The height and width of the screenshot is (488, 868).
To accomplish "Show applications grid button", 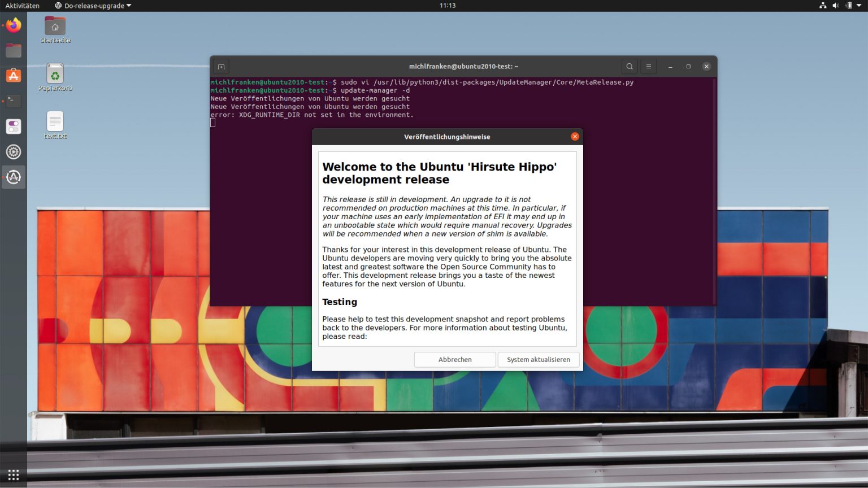I will coord(14,474).
